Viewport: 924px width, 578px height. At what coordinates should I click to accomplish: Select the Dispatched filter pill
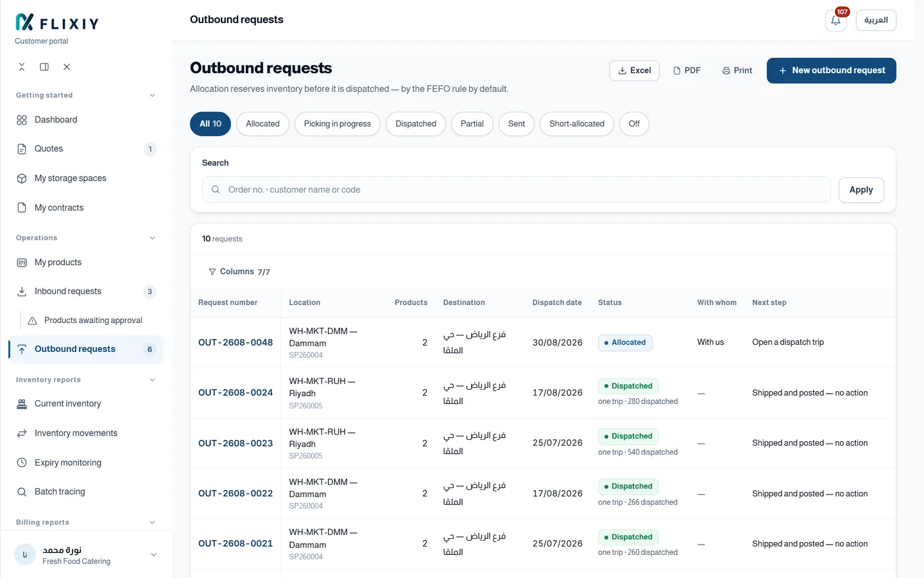click(416, 124)
